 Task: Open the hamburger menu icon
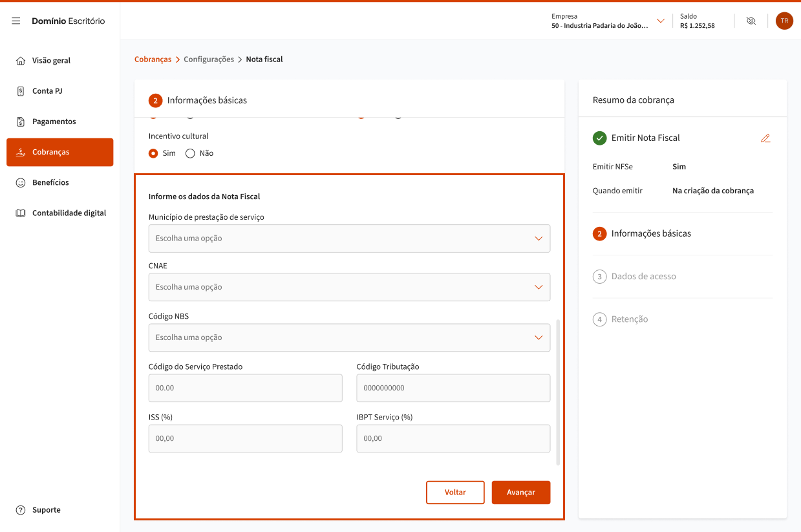16,21
